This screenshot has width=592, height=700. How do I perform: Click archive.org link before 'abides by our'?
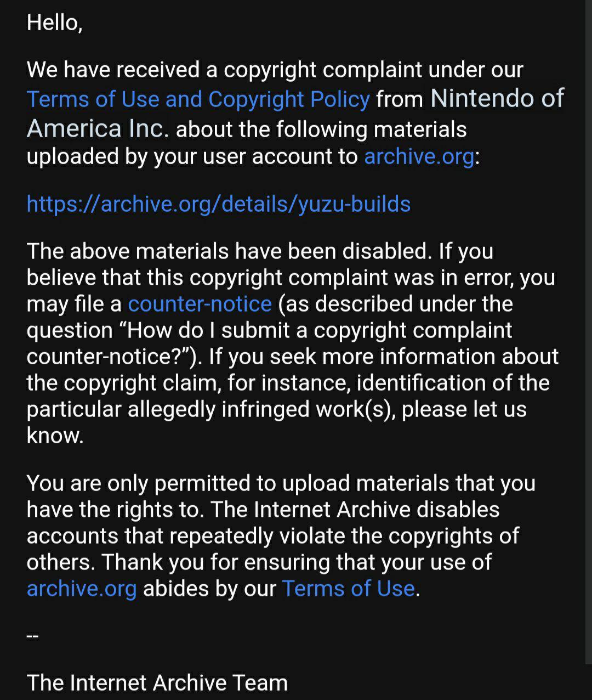81,589
